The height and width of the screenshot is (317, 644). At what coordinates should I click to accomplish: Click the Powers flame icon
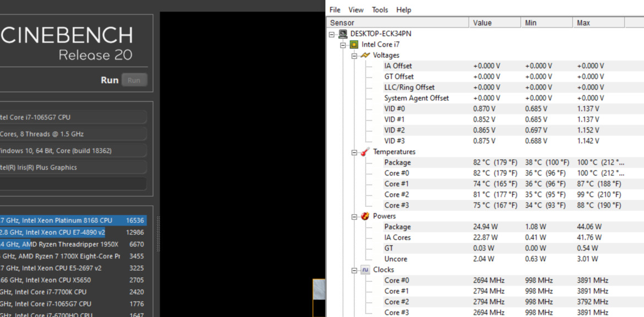365,216
